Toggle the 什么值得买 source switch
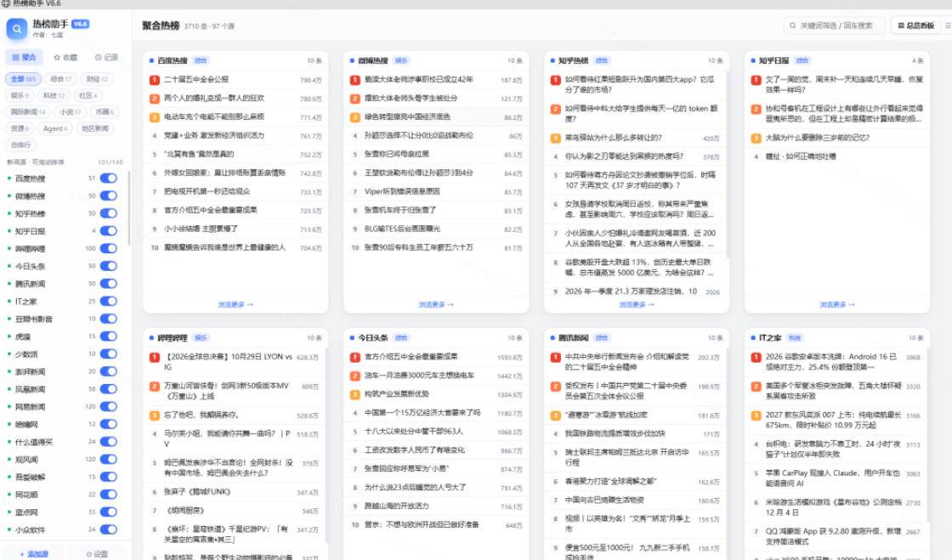Image resolution: width=952 pixels, height=560 pixels. click(109, 442)
